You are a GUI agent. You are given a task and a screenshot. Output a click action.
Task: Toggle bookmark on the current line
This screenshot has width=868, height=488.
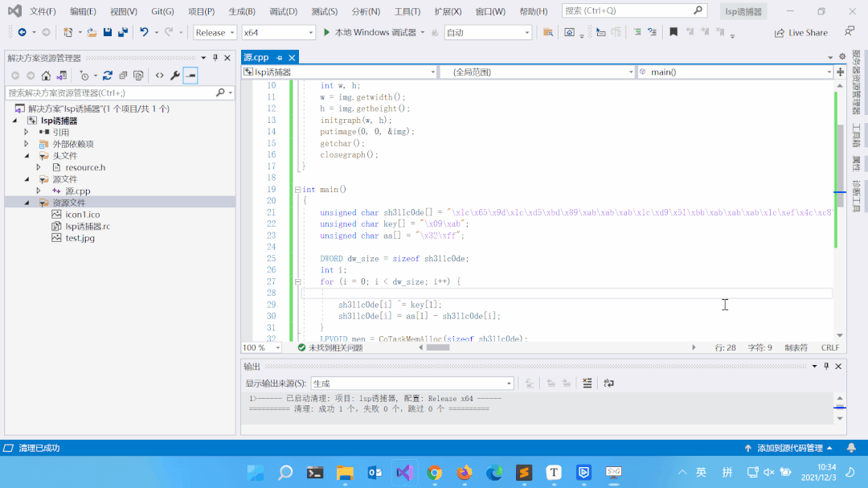tap(674, 32)
